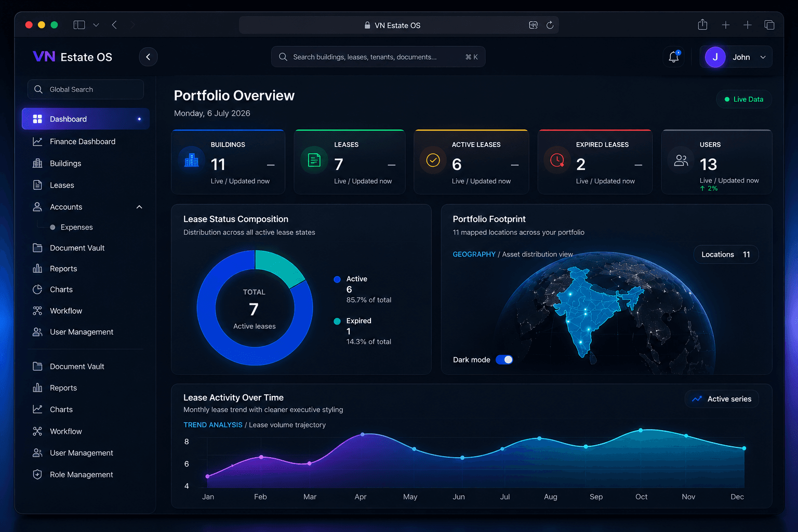Click the 85.7% of total text

tap(369, 300)
